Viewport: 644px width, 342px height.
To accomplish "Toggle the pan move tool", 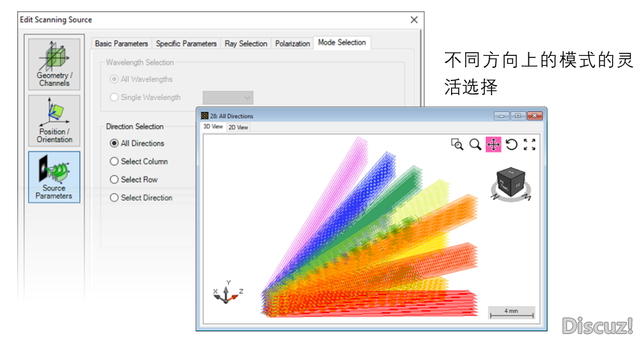I will (493, 144).
